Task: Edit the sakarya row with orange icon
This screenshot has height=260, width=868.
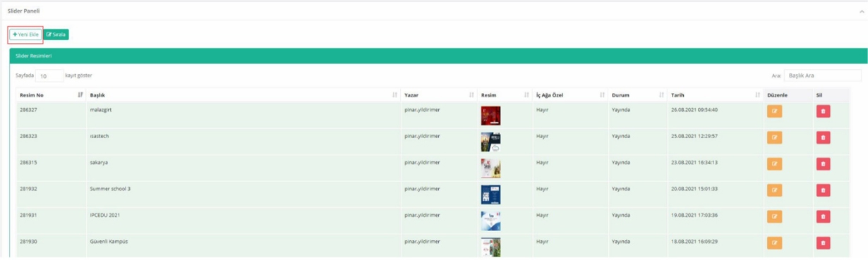Action: tap(774, 163)
